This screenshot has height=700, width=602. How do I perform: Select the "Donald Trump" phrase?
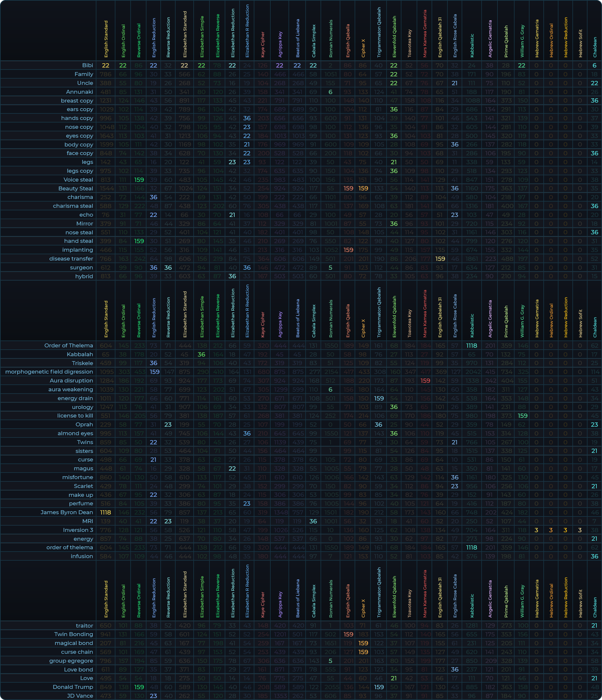coord(73,687)
